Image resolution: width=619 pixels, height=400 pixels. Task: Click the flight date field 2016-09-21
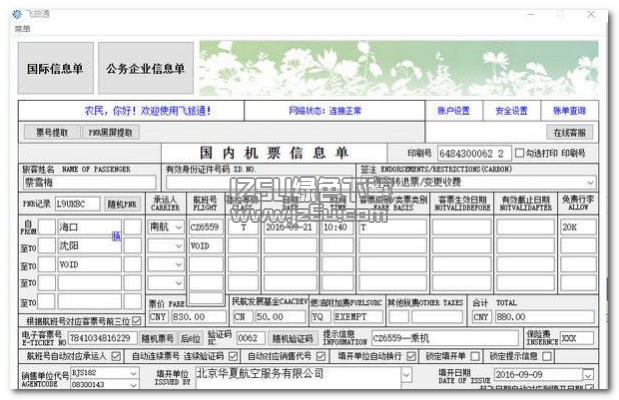pos(289,227)
